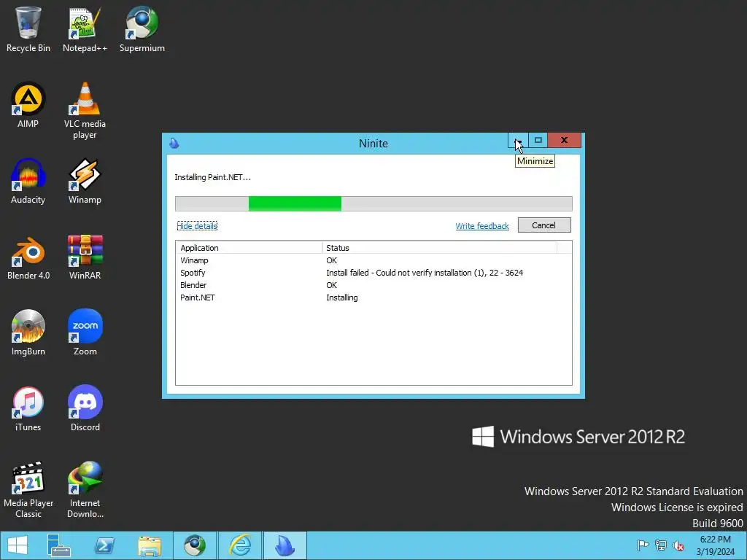Select the AIMP desktop shortcut

click(28, 105)
